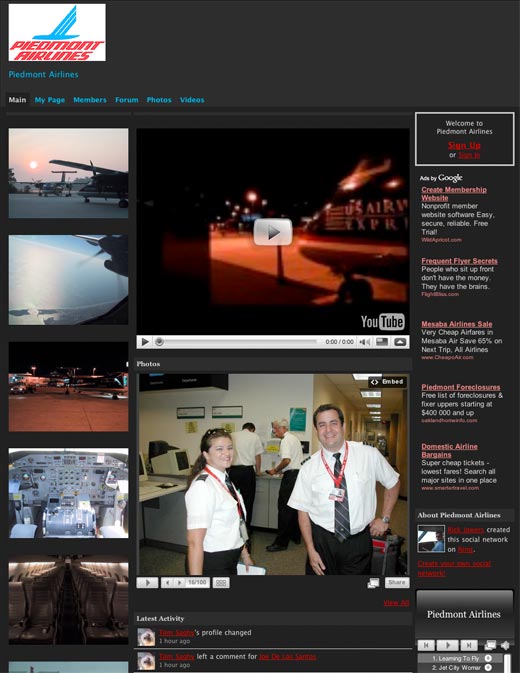Open the cockpit instrument panel thumbnail

68,493
